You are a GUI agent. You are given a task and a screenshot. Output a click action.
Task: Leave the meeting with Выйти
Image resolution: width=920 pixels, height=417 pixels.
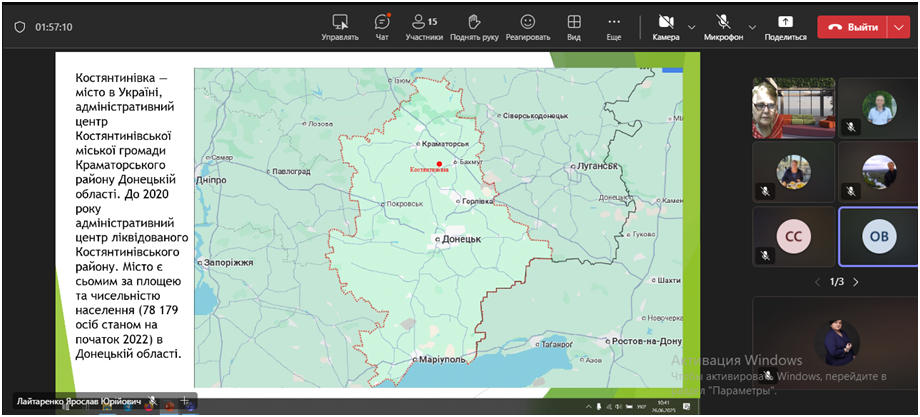tap(851, 27)
